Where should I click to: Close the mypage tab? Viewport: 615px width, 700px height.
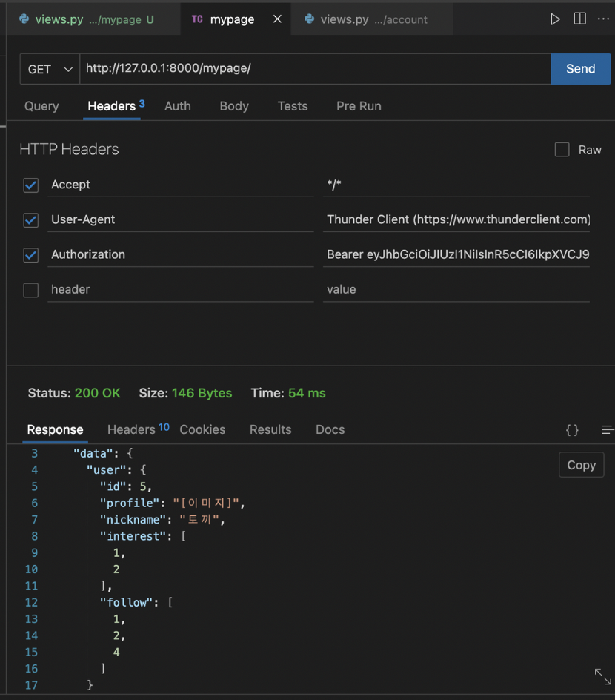pos(277,19)
